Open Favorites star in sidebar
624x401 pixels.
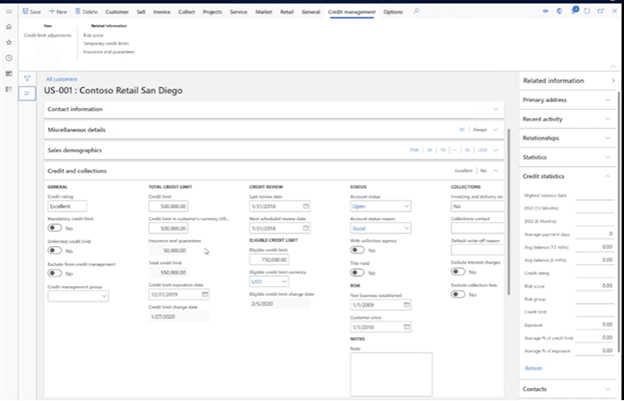click(x=9, y=42)
